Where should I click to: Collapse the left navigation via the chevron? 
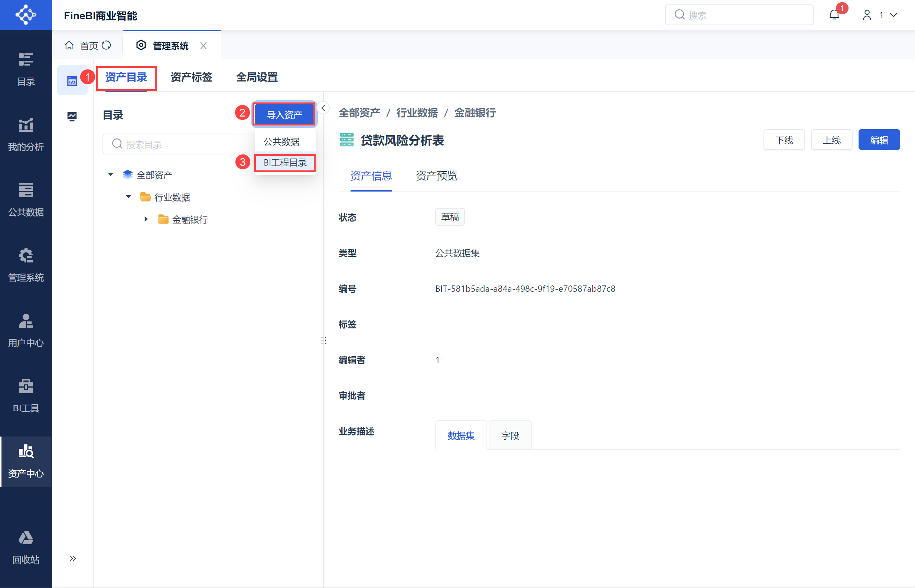[73, 558]
